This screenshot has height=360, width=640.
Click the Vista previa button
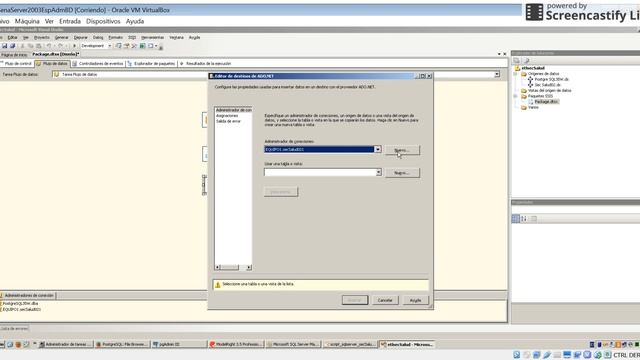pyautogui.click(x=281, y=192)
